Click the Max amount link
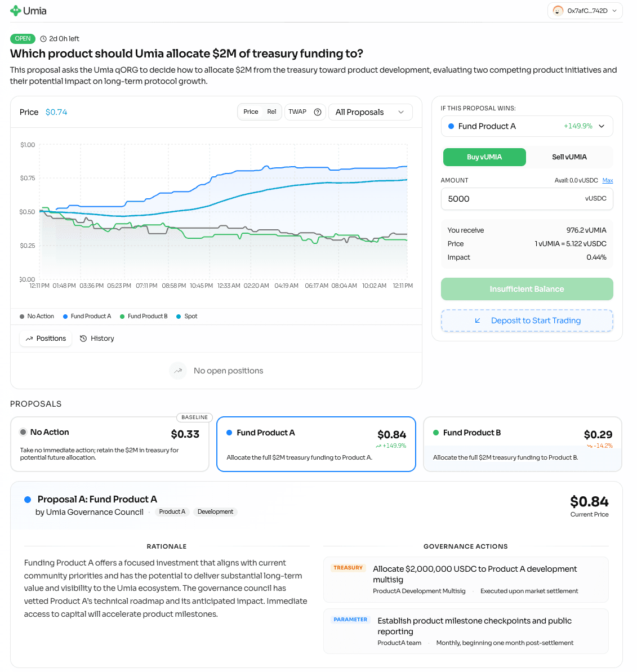Image resolution: width=637 pixels, height=672 pixels. coord(607,180)
